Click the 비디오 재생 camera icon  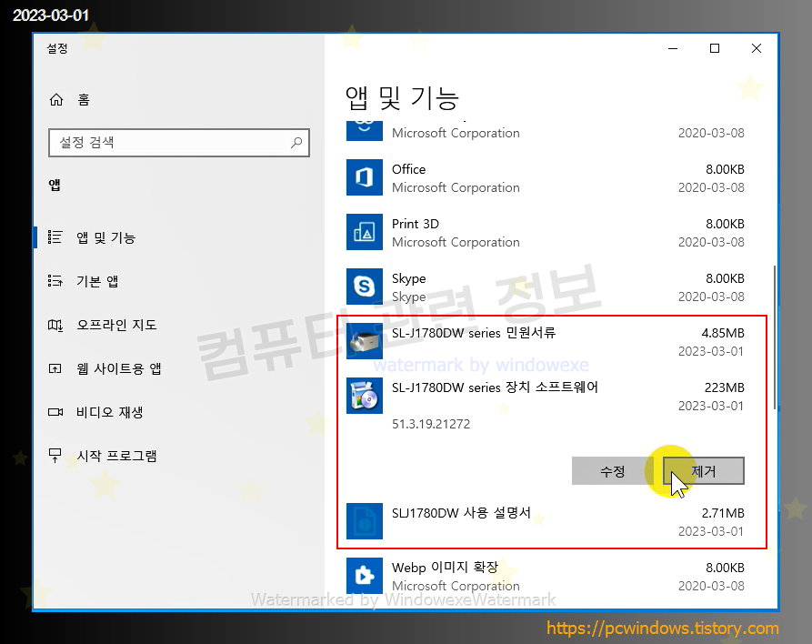(x=55, y=412)
